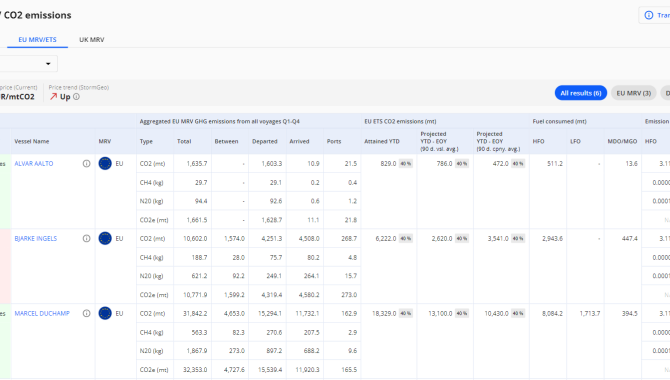Click the EU flag icon for ALVAR AALTO
The width and height of the screenshot is (670, 380).
105,163
